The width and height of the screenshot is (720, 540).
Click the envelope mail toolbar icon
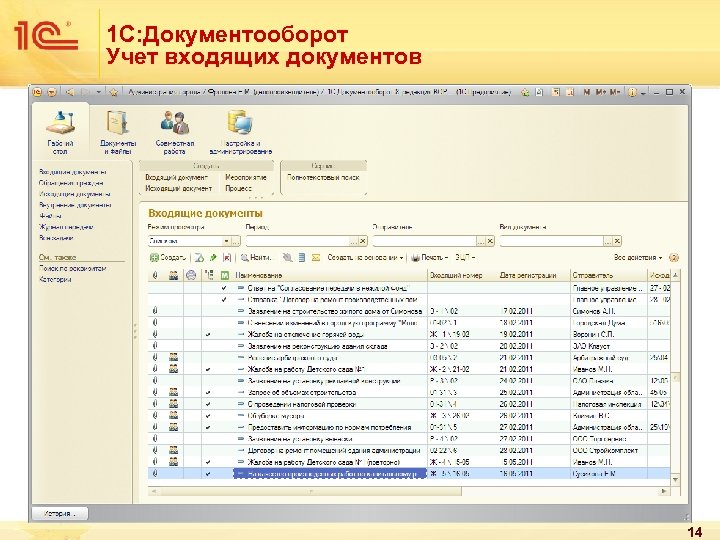pos(316,258)
